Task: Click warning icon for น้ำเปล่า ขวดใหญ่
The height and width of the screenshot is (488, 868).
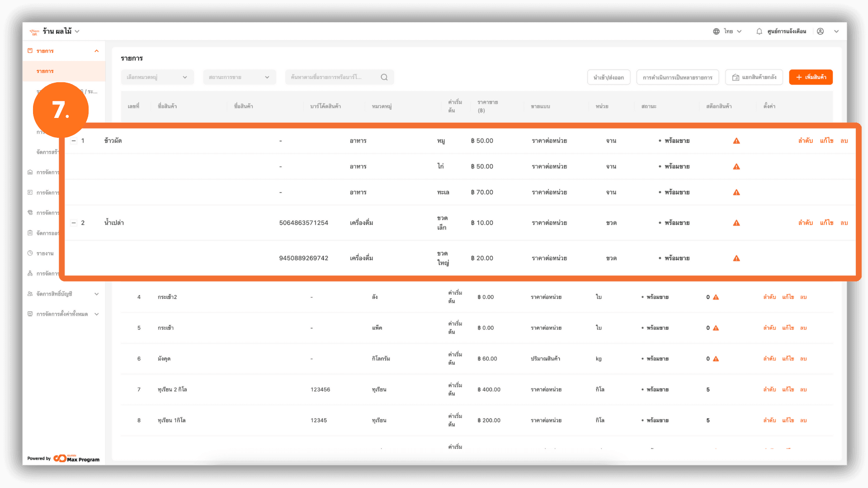Action: click(736, 258)
